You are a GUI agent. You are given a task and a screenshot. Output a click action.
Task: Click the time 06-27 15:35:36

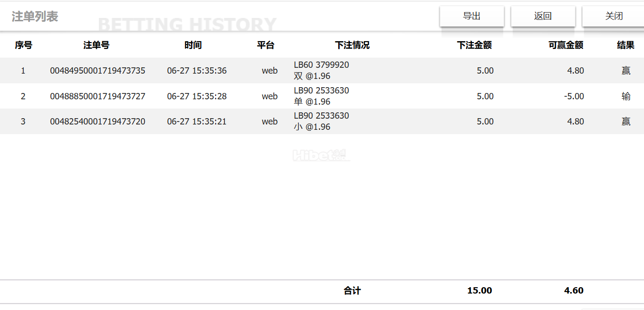tap(197, 71)
